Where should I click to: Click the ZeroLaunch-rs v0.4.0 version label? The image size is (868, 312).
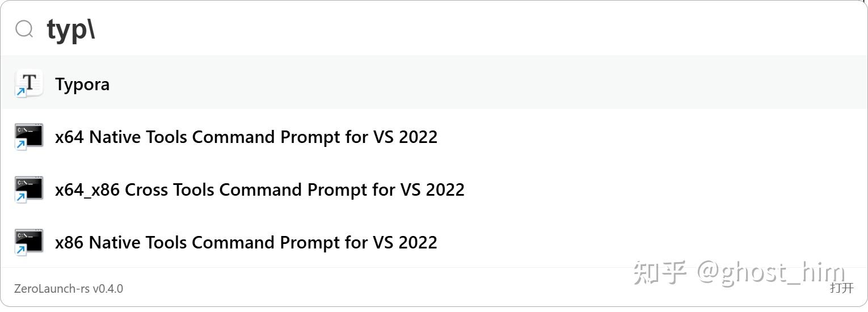(x=69, y=289)
